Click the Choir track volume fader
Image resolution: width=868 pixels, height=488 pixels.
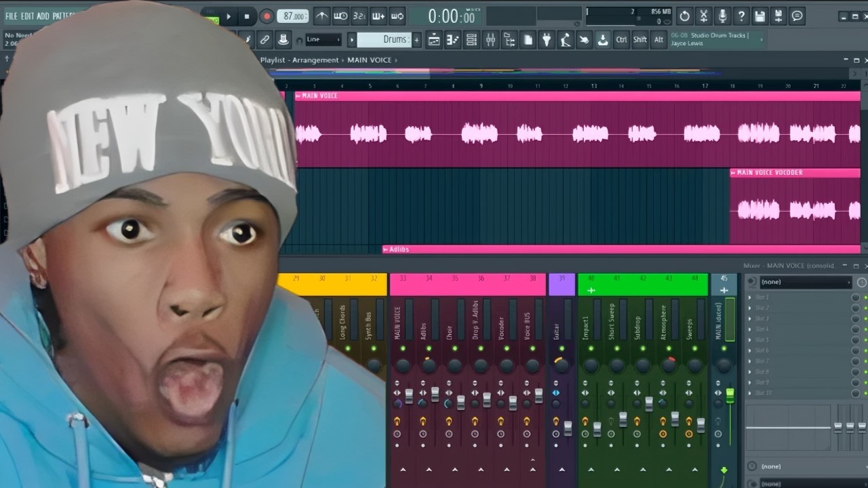point(461,403)
